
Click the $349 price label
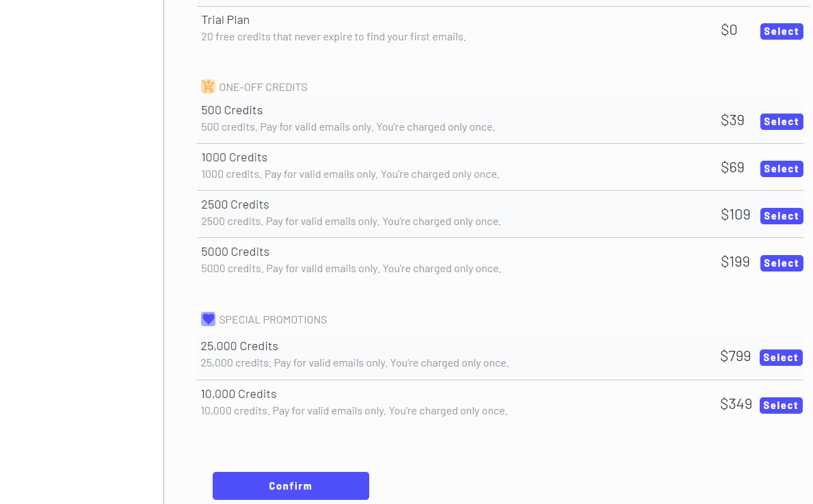[x=736, y=404]
